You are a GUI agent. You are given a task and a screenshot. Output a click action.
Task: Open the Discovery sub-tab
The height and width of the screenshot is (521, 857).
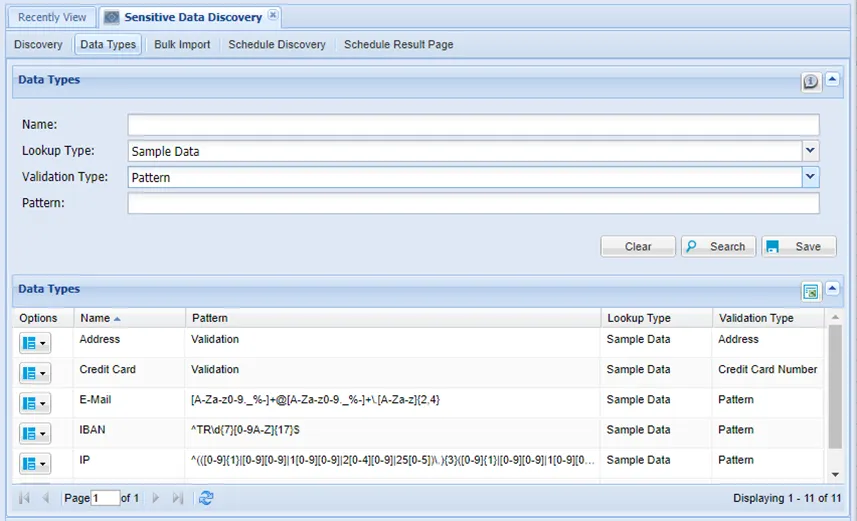(x=38, y=44)
